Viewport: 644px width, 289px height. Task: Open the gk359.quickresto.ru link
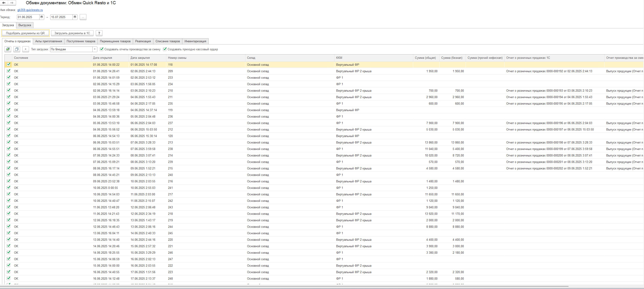click(x=30, y=10)
